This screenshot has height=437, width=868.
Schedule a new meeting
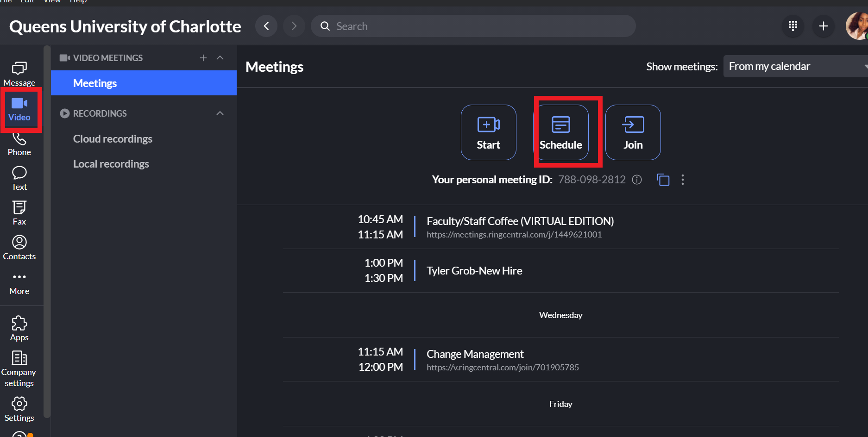561,132
